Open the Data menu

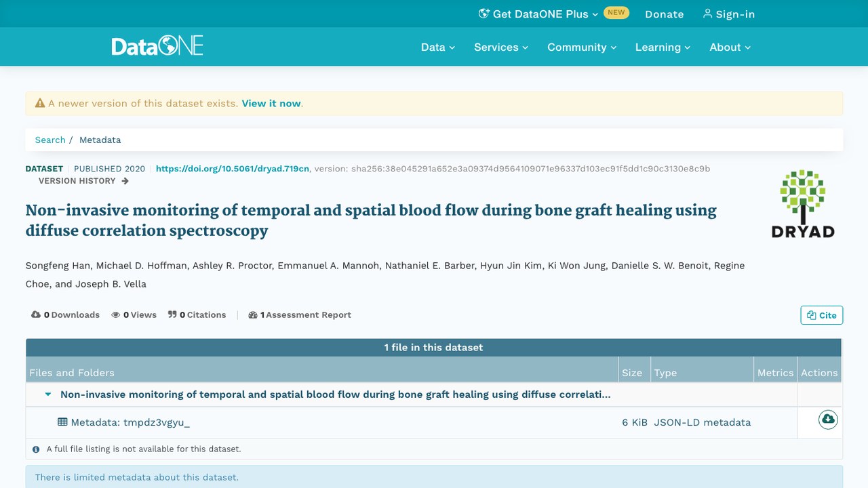438,47
